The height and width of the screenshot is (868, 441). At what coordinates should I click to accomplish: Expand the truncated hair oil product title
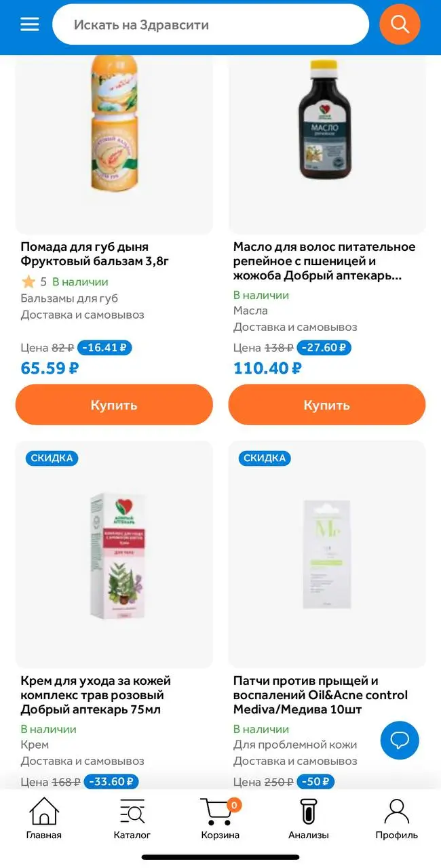[x=326, y=261]
